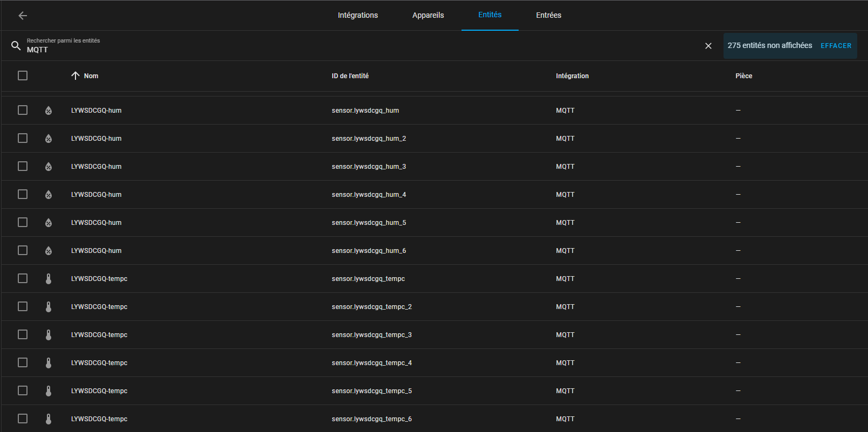Click the search magnifier icon
The image size is (868, 432).
[16, 46]
